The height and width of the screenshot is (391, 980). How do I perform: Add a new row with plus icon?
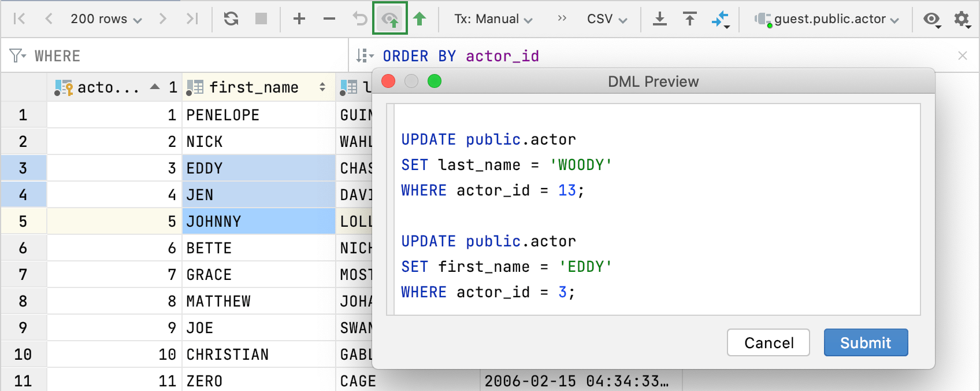(x=299, y=19)
